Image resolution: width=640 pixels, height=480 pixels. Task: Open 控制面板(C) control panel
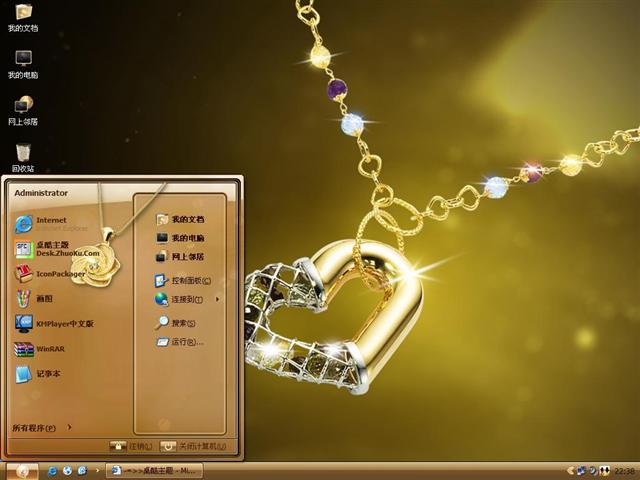[x=183, y=281]
